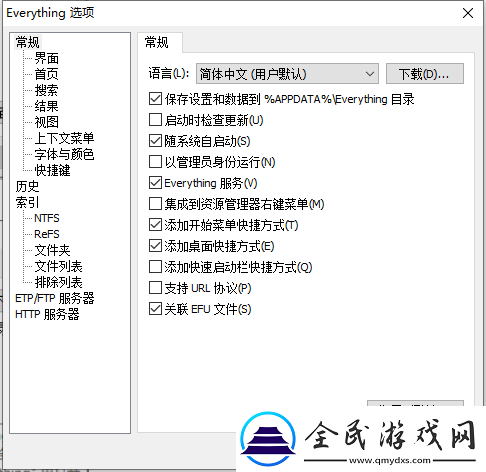Screen dimensions: 486x472
Task: Select 文件夹 tree item
Action: tap(53, 250)
